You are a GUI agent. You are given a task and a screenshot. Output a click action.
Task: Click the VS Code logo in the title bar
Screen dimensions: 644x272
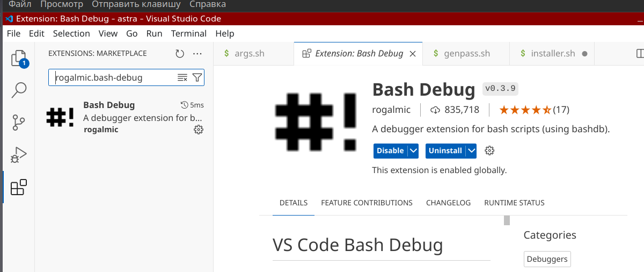tap(9, 18)
